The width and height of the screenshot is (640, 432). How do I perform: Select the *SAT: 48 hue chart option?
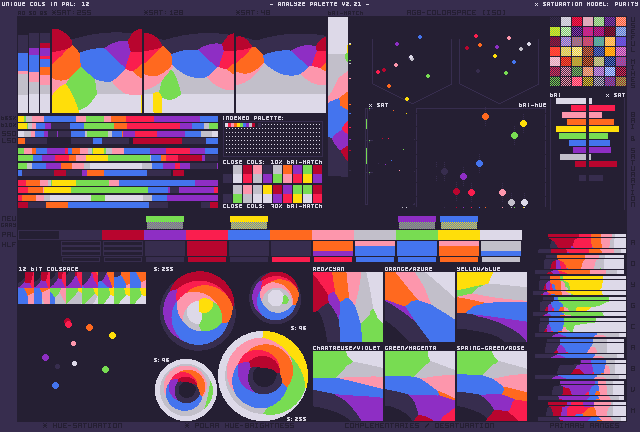click(x=253, y=13)
